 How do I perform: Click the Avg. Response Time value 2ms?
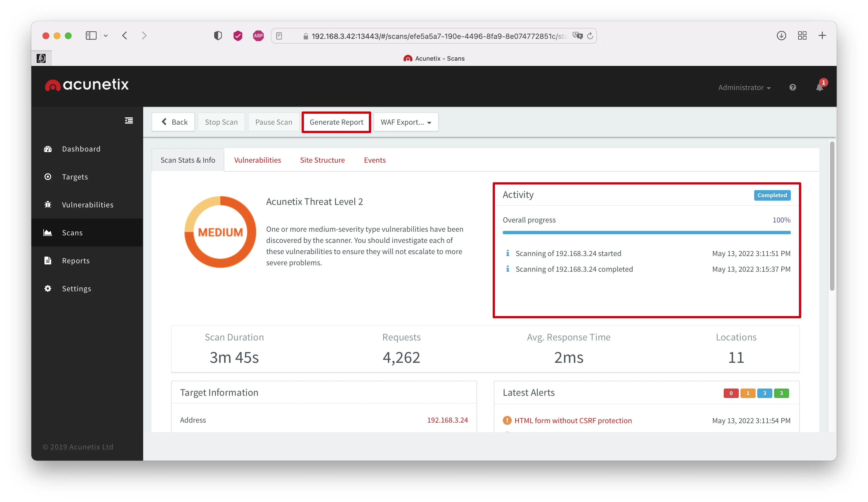[x=569, y=357]
